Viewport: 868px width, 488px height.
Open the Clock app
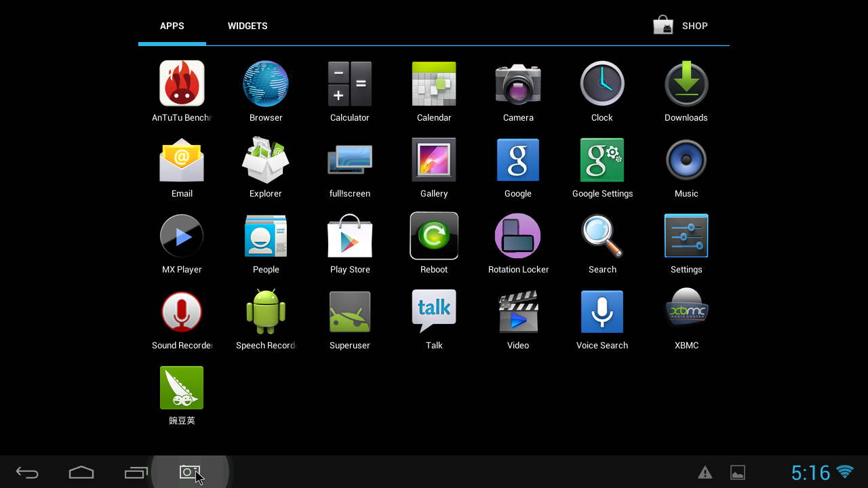point(602,83)
